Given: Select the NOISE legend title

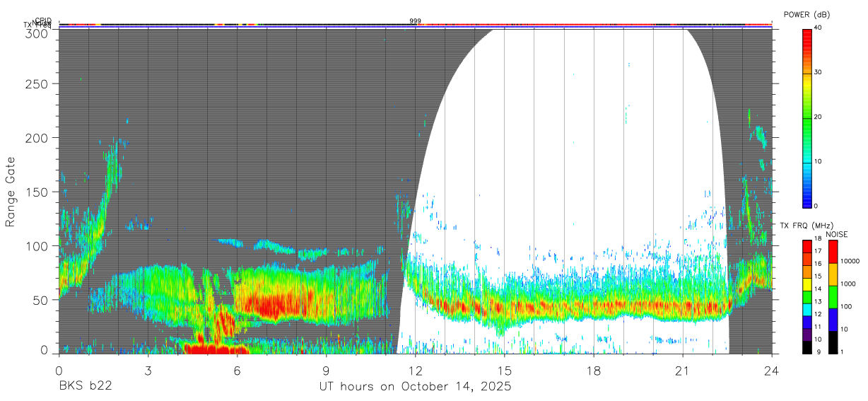Looking at the screenshot, I should tap(837, 234).
